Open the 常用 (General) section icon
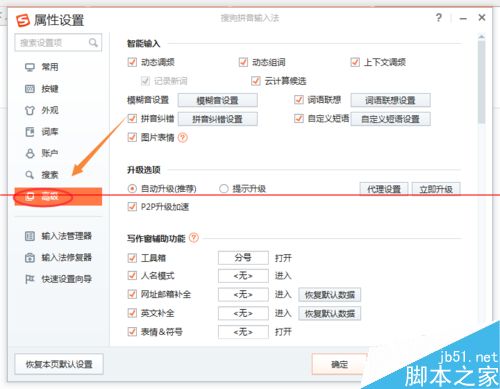 coord(30,67)
